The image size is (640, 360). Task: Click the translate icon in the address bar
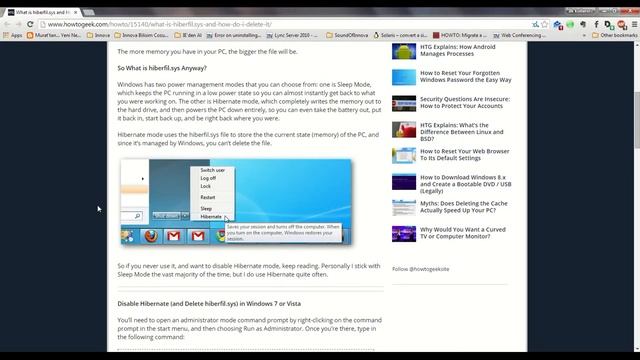coord(536,24)
